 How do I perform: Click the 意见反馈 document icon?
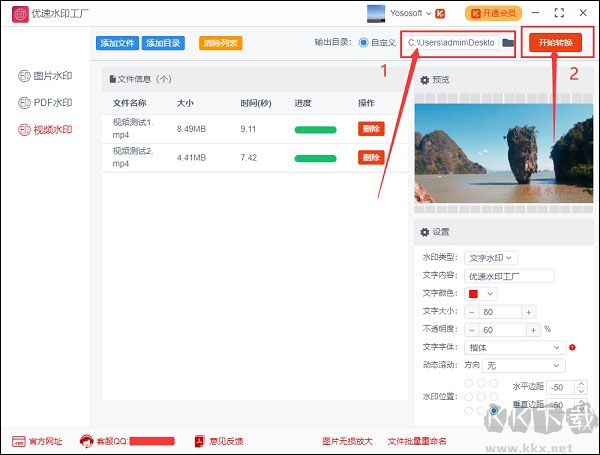click(x=200, y=441)
